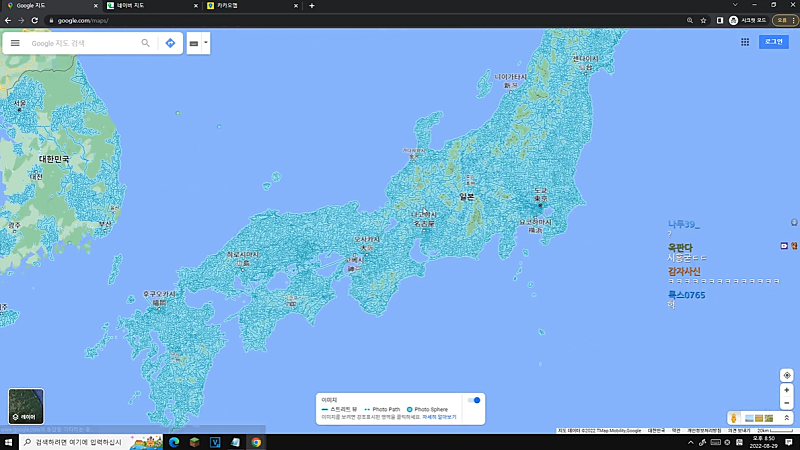
Task: Click the magnifier search icon in Maps
Action: 145,43
